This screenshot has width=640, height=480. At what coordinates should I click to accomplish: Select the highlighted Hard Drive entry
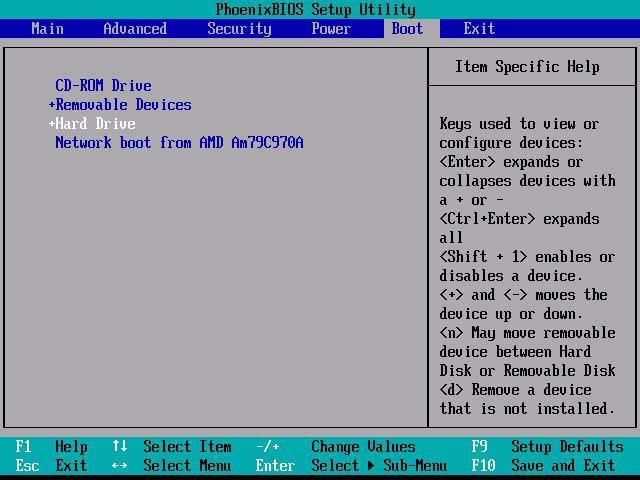click(95, 123)
